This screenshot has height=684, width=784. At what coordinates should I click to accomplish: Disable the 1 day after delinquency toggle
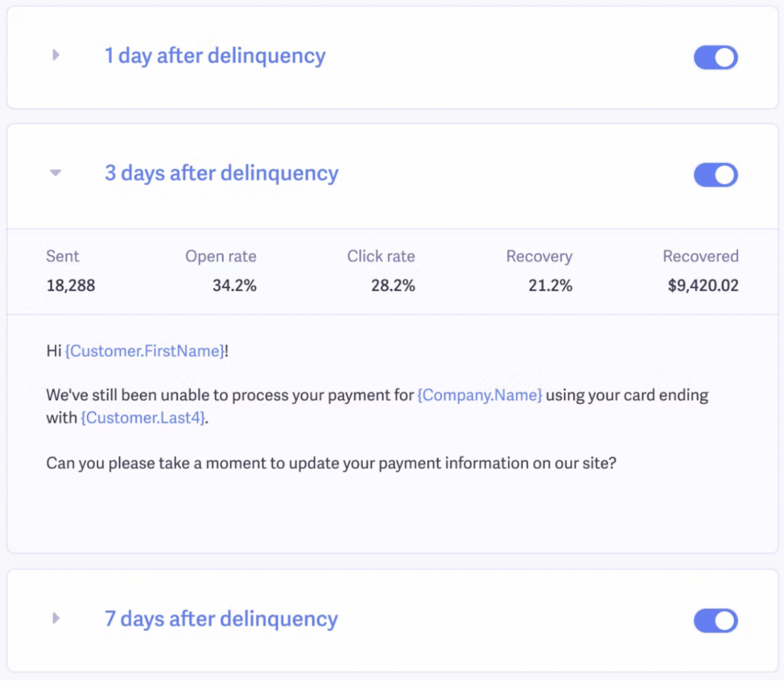pos(715,58)
